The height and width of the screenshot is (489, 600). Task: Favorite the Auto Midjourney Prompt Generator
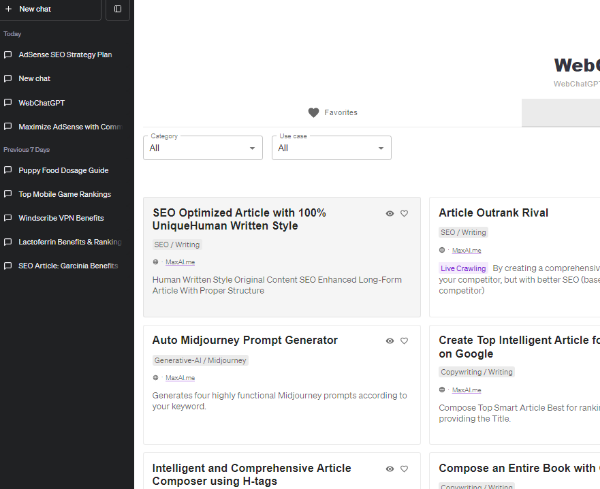[404, 341]
